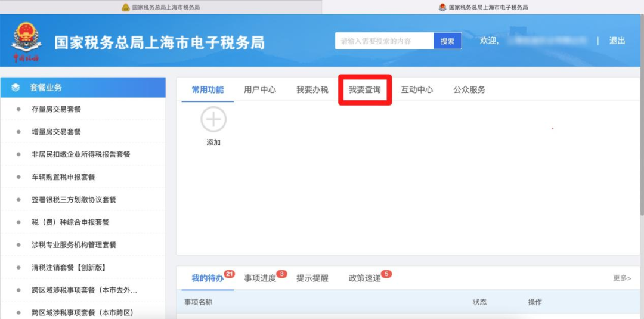Expand 更多 in the to-do panel
644x319 pixels.
tap(621, 278)
